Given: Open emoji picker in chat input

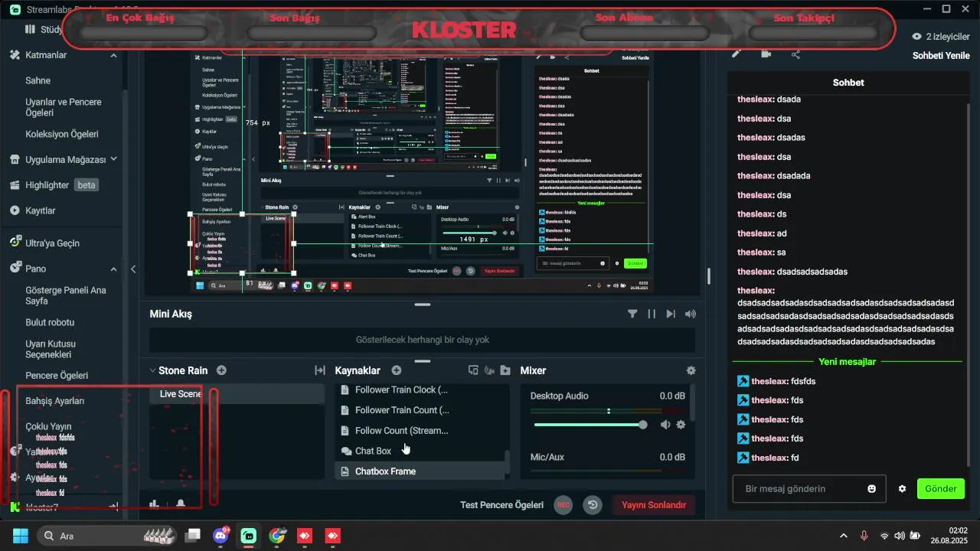Looking at the screenshot, I should tap(871, 489).
